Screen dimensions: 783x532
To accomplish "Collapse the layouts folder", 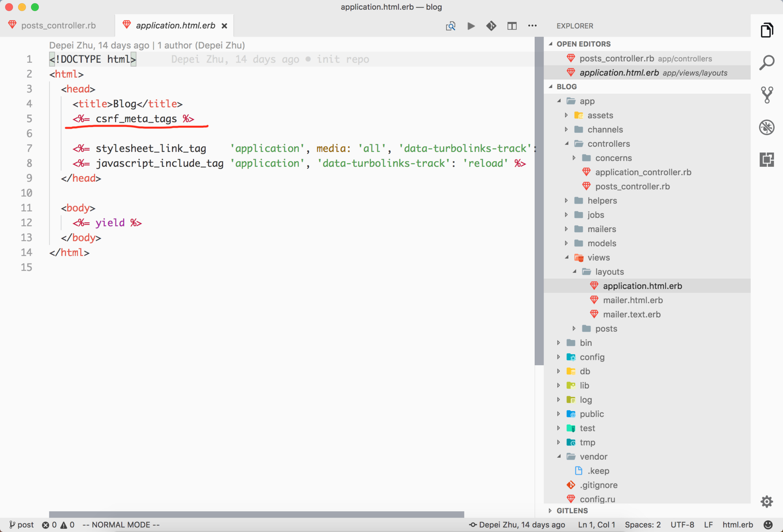I will click(647, 272).
